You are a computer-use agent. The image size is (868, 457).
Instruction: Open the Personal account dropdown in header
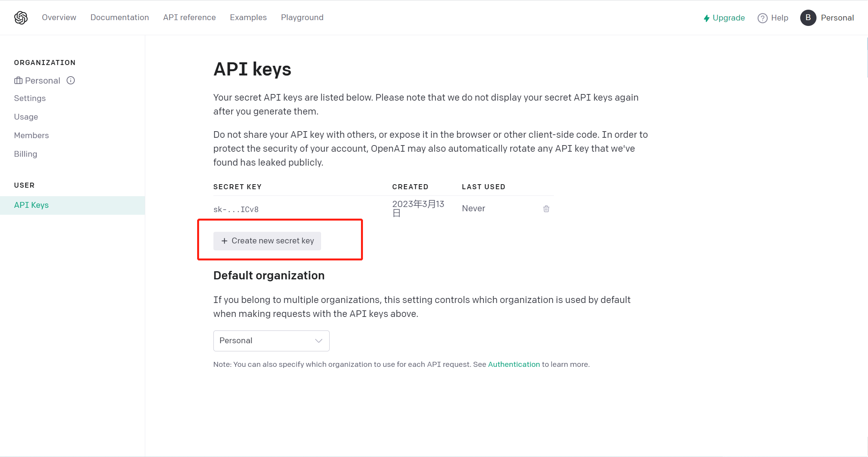(837, 18)
